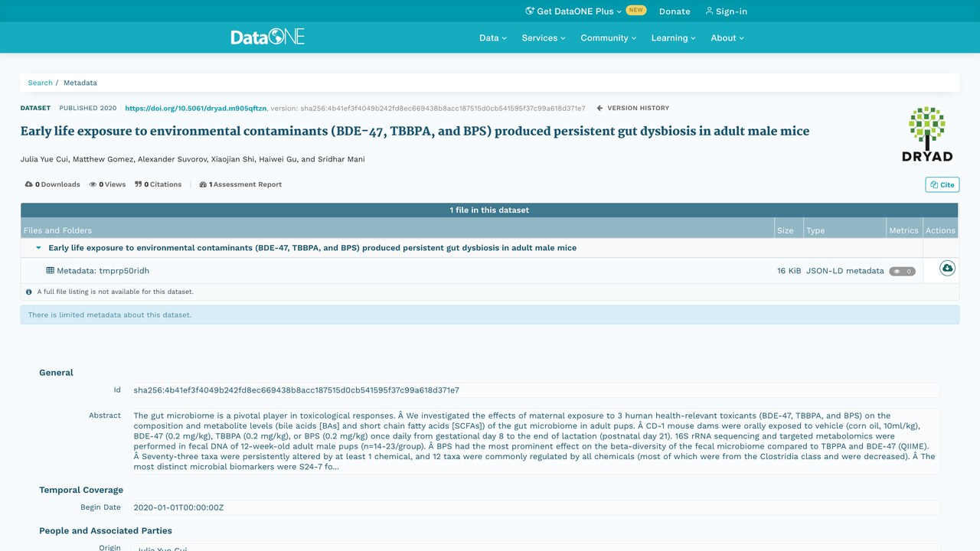The width and height of the screenshot is (980, 551).
Task: Click the Abstract text box
Action: [x=535, y=441]
